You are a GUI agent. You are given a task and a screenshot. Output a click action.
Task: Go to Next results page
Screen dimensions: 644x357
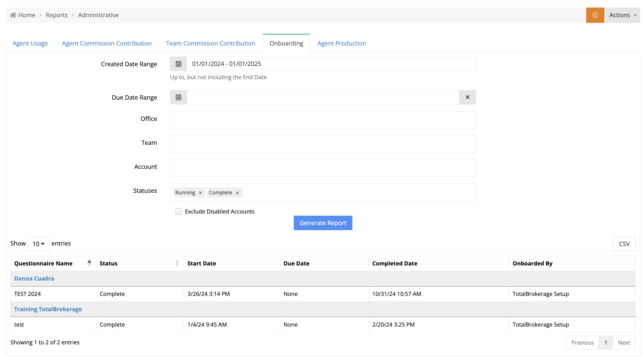pyautogui.click(x=624, y=342)
